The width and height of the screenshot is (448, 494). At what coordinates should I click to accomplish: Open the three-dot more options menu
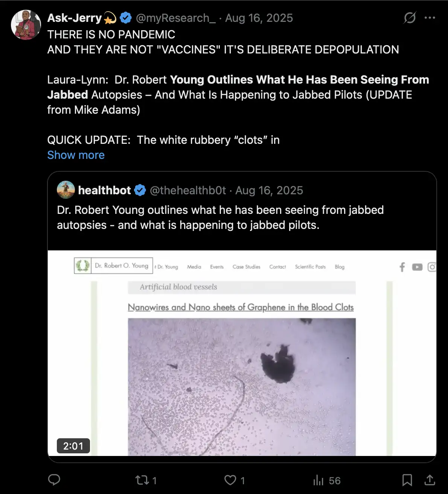[x=430, y=18]
